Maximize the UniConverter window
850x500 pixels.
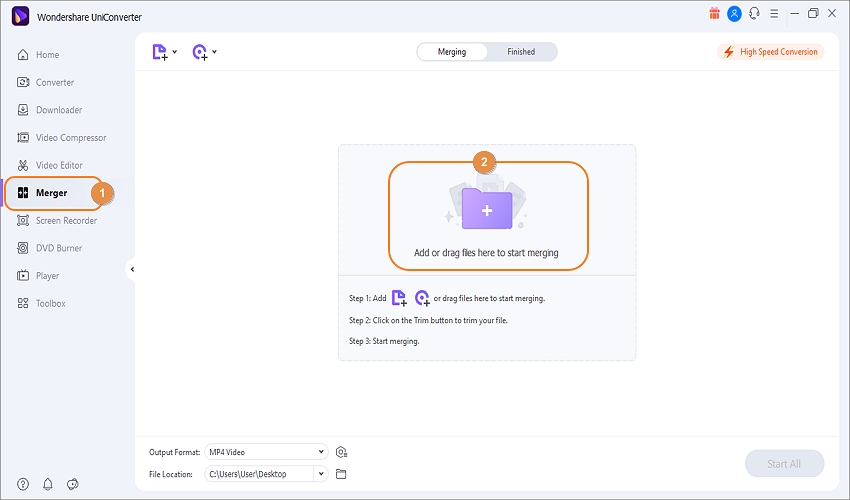813,14
